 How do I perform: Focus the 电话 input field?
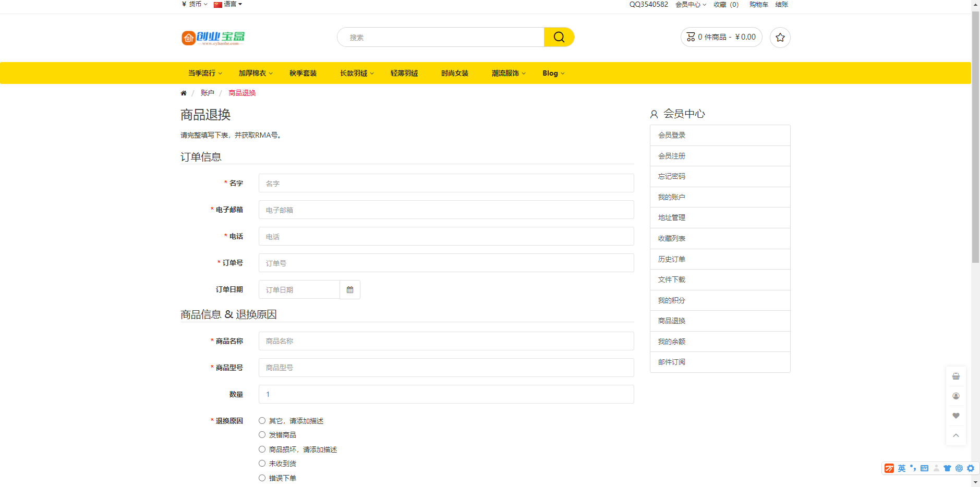[x=446, y=236]
